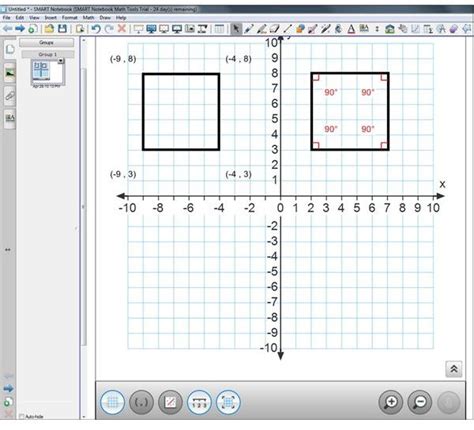This screenshot has height=430, width=474.
Task: Select the Magic Pen tool
Action: [325, 29]
